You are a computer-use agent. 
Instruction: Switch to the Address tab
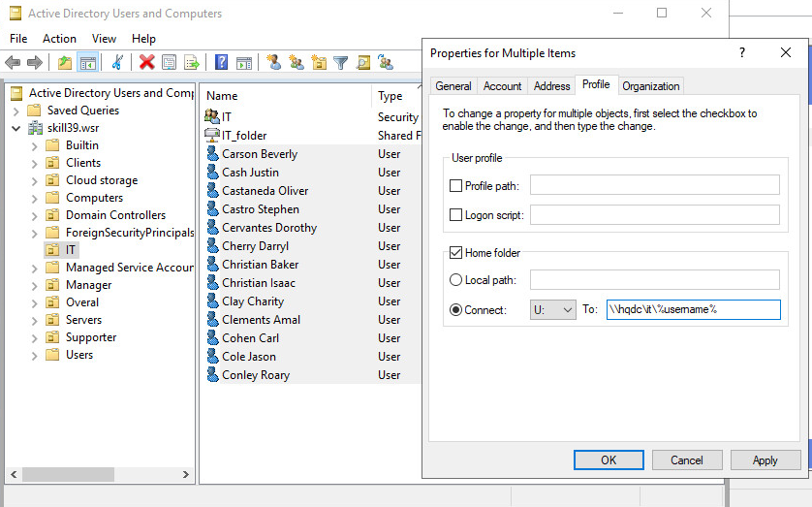coord(551,86)
